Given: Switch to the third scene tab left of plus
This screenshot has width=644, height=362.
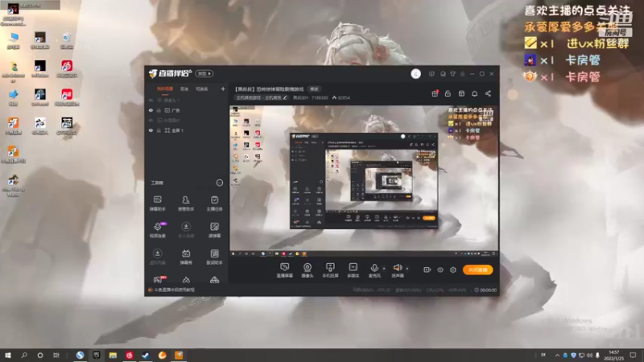Looking at the screenshot, I should pyautogui.click(x=202, y=88).
